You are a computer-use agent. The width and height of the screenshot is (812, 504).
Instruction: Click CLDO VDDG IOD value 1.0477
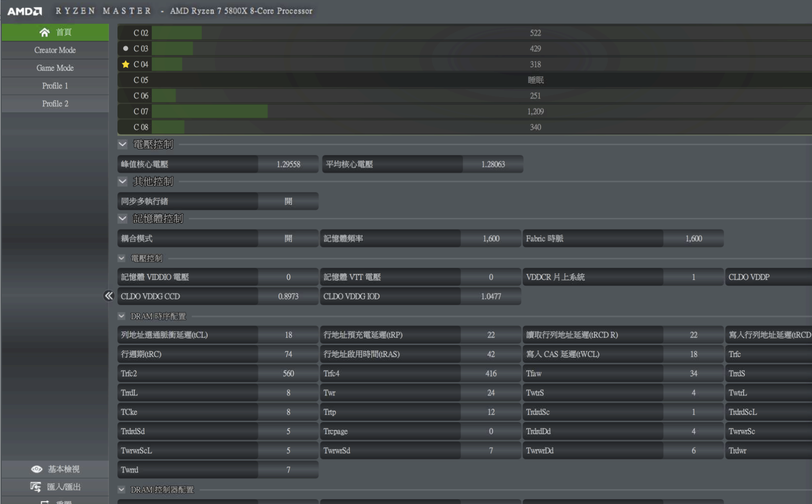coord(491,296)
